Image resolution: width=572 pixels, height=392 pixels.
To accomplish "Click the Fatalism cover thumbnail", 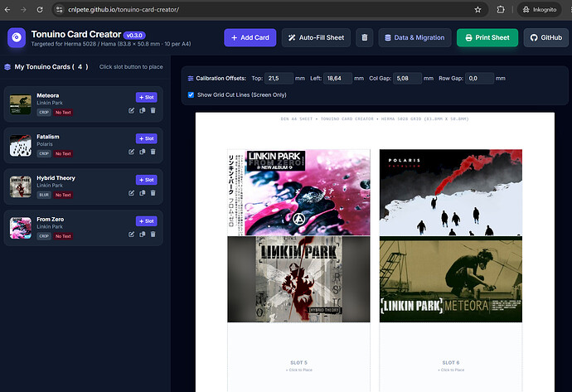I will (x=21, y=146).
